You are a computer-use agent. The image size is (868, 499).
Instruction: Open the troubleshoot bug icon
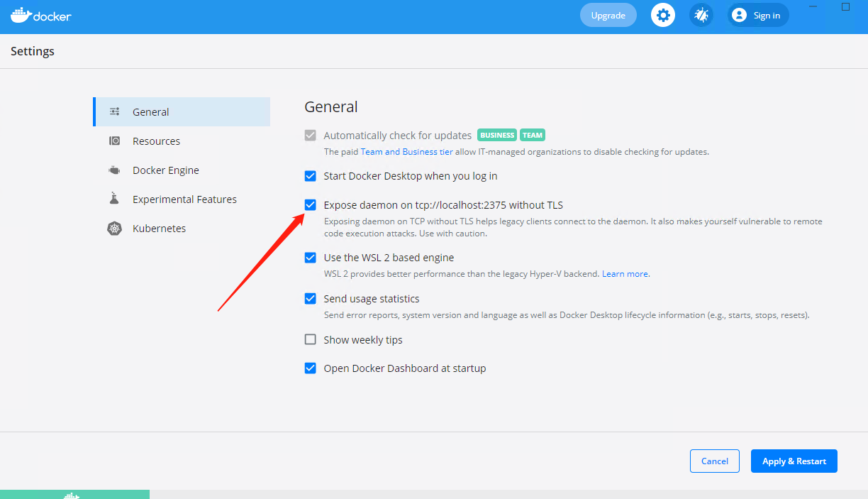(x=701, y=15)
